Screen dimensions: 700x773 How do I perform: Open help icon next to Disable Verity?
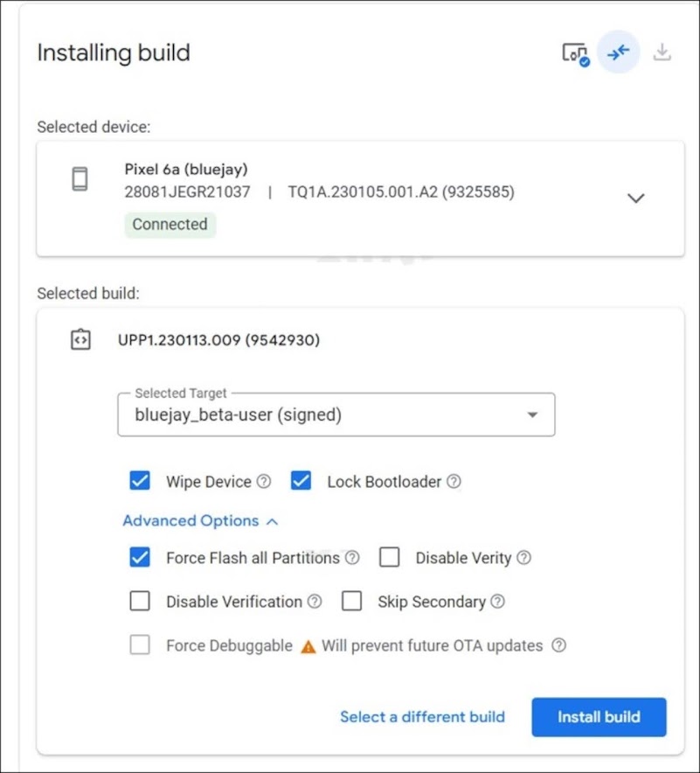click(x=523, y=558)
